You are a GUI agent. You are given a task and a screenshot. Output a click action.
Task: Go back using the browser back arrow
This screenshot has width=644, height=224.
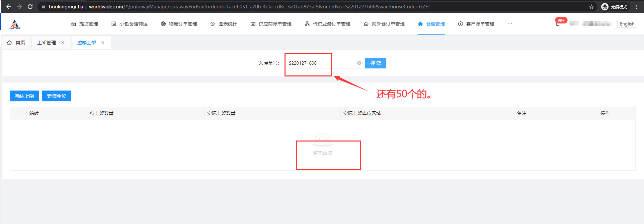(x=9, y=7)
